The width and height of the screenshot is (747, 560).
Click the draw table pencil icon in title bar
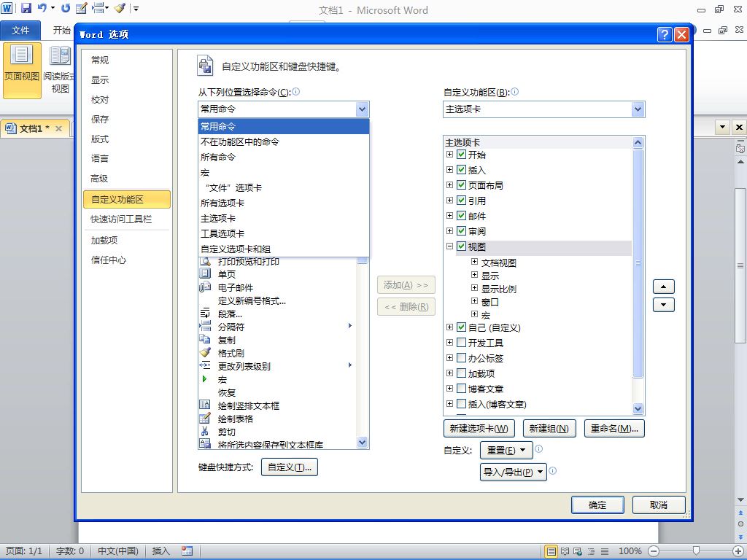82,8
